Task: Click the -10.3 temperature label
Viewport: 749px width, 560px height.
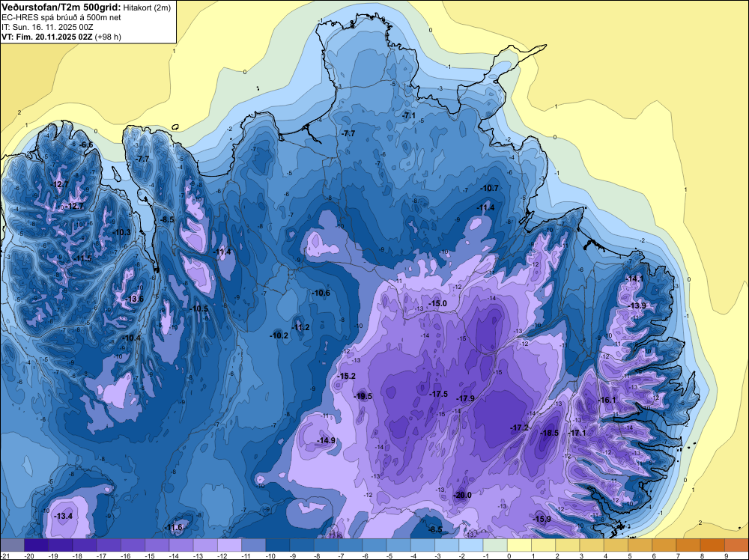Action: [x=122, y=233]
